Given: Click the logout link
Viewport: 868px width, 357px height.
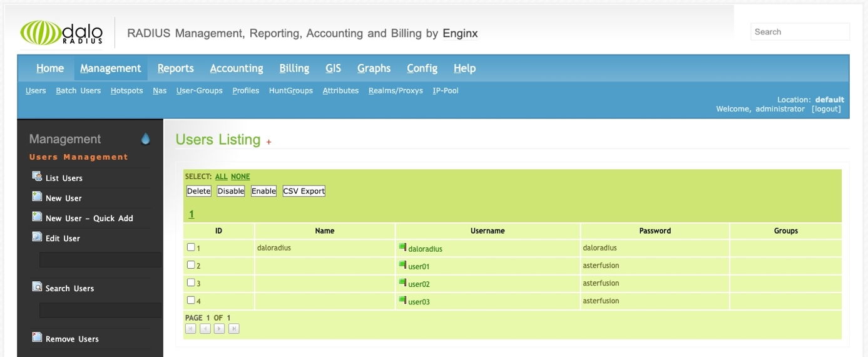Looking at the screenshot, I should (826, 109).
